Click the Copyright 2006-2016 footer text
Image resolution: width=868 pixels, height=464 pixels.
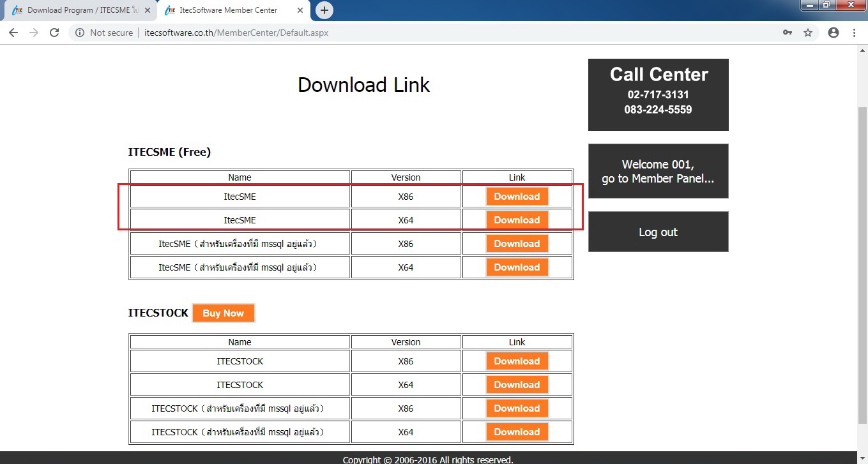coord(427,460)
